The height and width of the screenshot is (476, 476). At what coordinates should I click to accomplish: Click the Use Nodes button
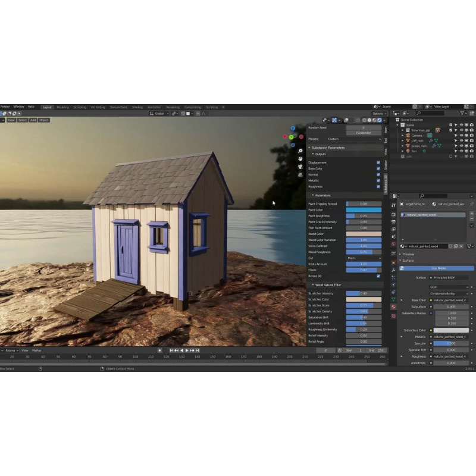click(x=439, y=268)
